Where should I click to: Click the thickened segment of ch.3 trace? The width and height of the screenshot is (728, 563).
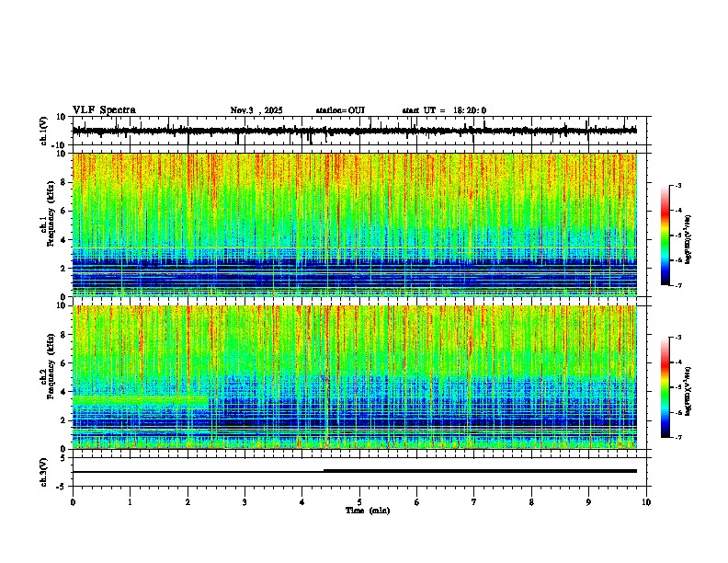click(480, 471)
